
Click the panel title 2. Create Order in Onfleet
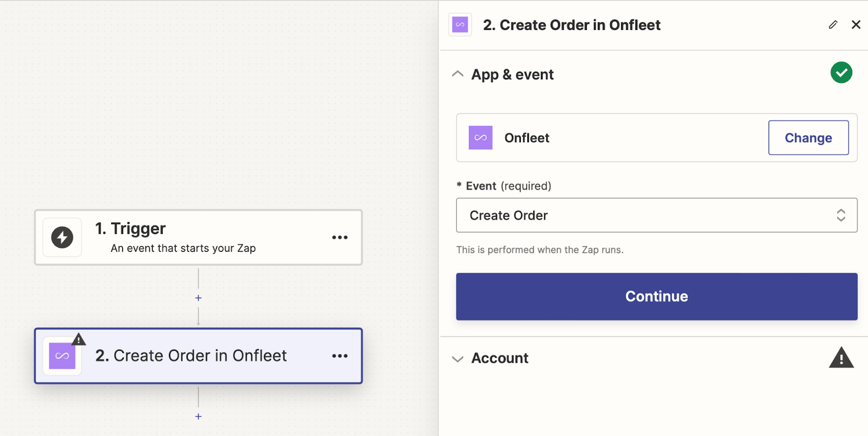tap(572, 25)
